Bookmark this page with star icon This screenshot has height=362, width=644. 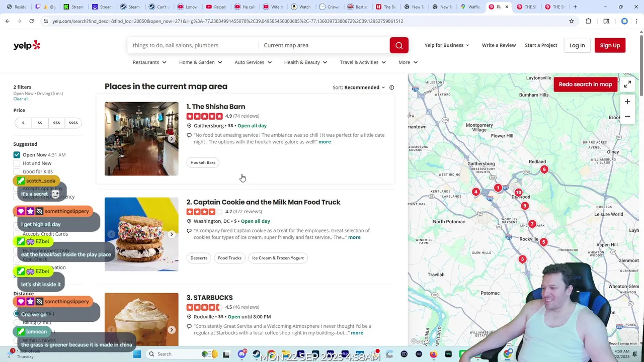pos(572,21)
